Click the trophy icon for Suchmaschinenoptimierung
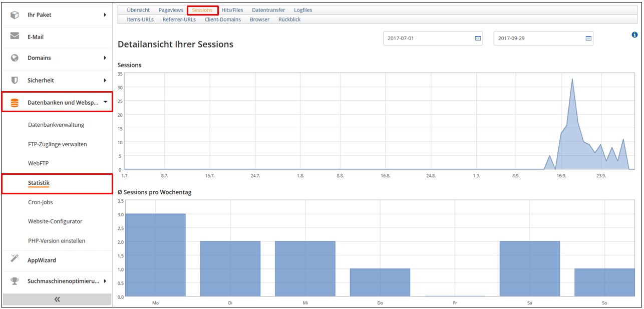Image resolution: width=644 pixels, height=309 pixels. (x=15, y=281)
